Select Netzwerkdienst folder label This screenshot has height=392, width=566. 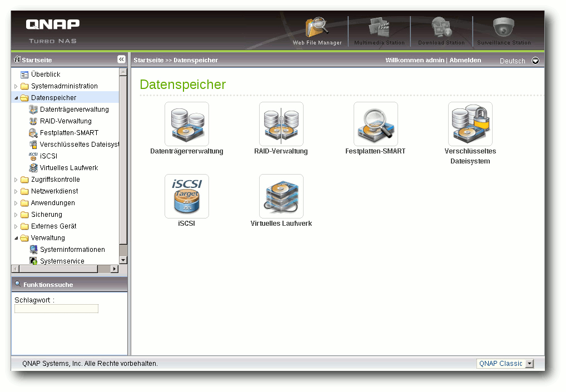coord(54,191)
